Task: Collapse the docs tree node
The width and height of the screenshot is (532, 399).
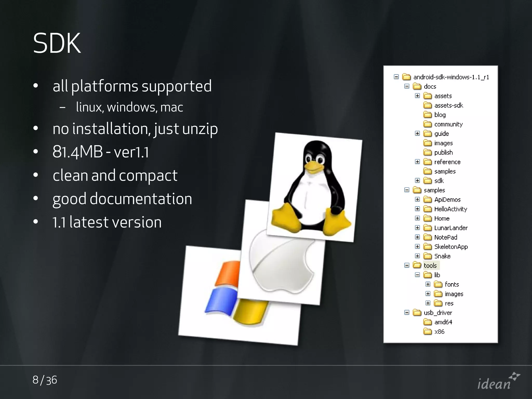Action: pos(407,86)
